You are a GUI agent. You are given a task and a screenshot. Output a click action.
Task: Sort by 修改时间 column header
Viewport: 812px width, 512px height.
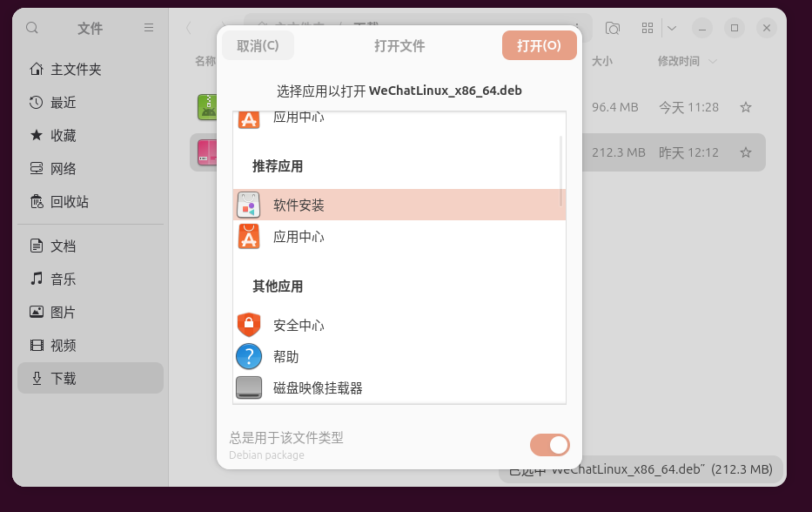(x=679, y=61)
